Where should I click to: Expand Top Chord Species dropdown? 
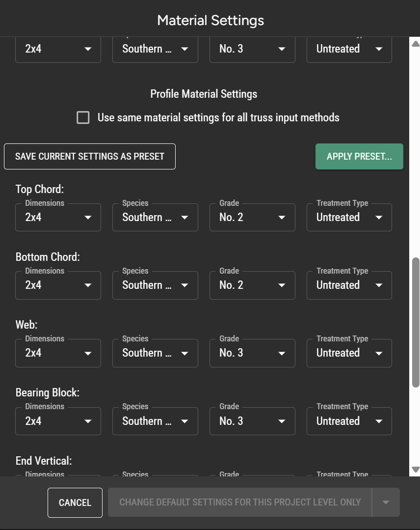pyautogui.click(x=155, y=218)
